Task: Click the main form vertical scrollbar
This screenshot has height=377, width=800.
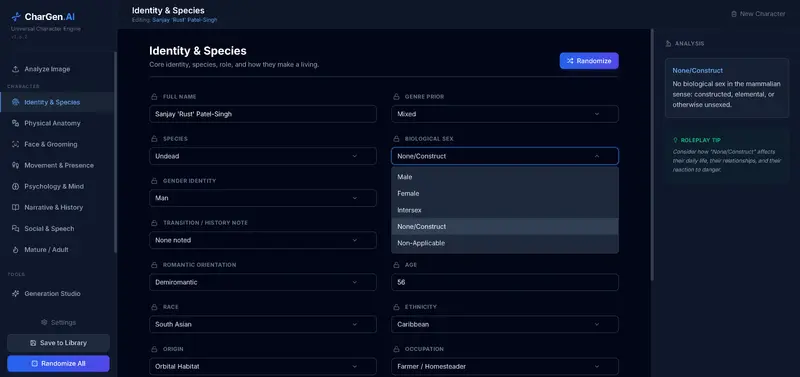Action: tap(652, 153)
